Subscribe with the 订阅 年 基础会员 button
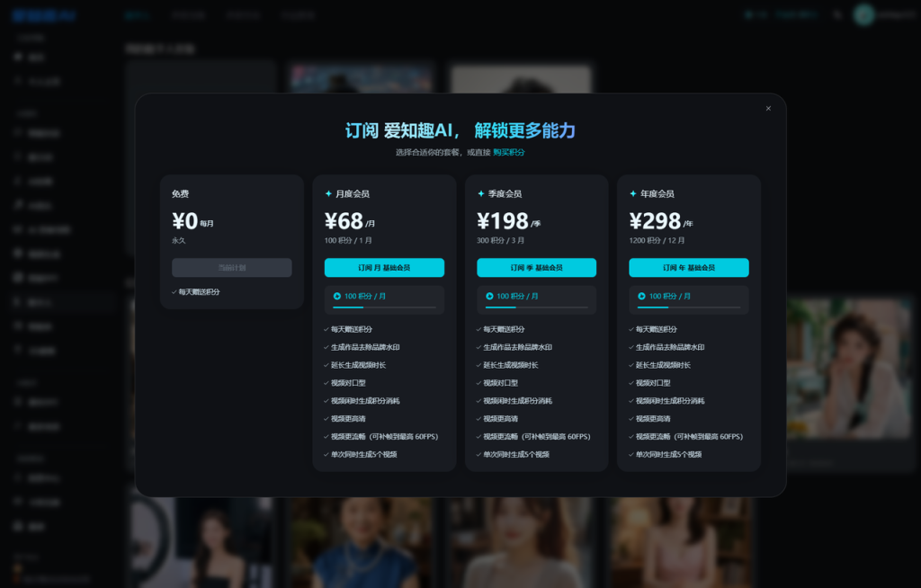The height and width of the screenshot is (588, 921). point(689,268)
